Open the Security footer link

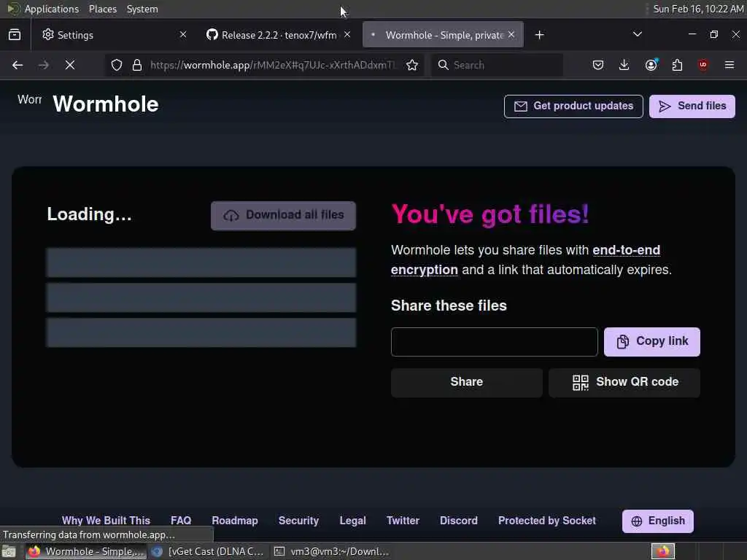[x=298, y=521]
